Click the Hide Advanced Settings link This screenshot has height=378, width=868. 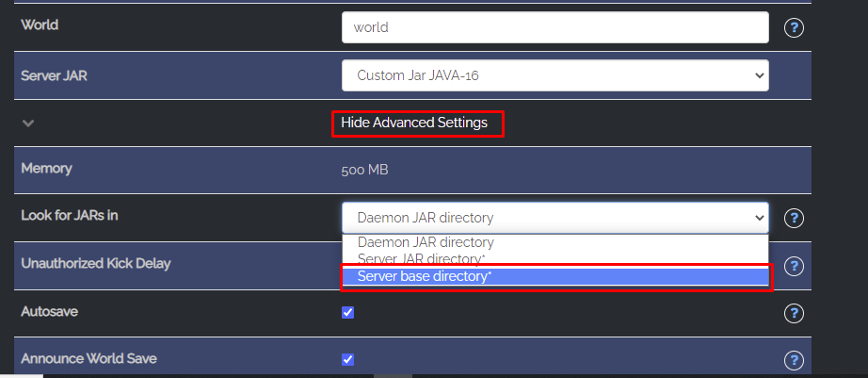414,123
